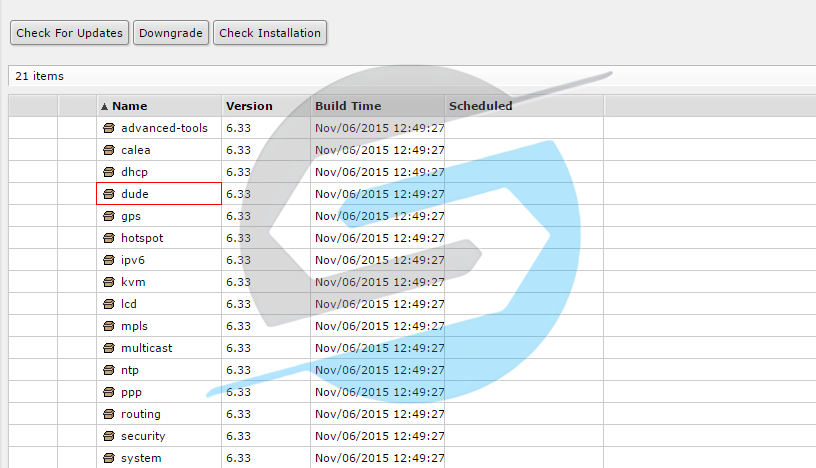Select the lcd package name
The height and width of the screenshot is (468, 816).
(x=129, y=304)
